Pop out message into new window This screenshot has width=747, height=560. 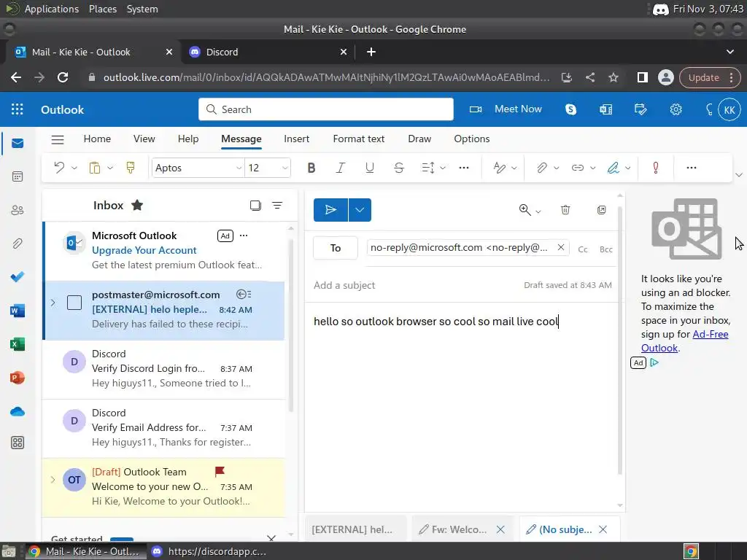pyautogui.click(x=602, y=210)
